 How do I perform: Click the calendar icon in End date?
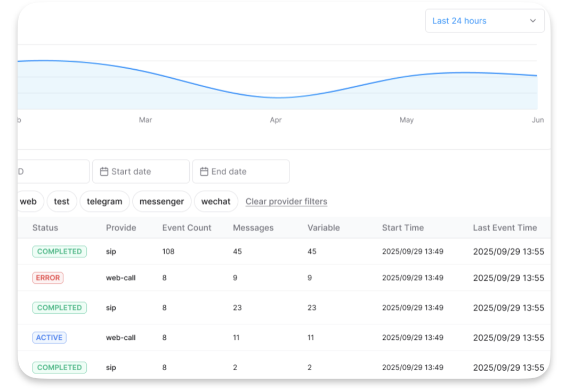[x=204, y=171]
